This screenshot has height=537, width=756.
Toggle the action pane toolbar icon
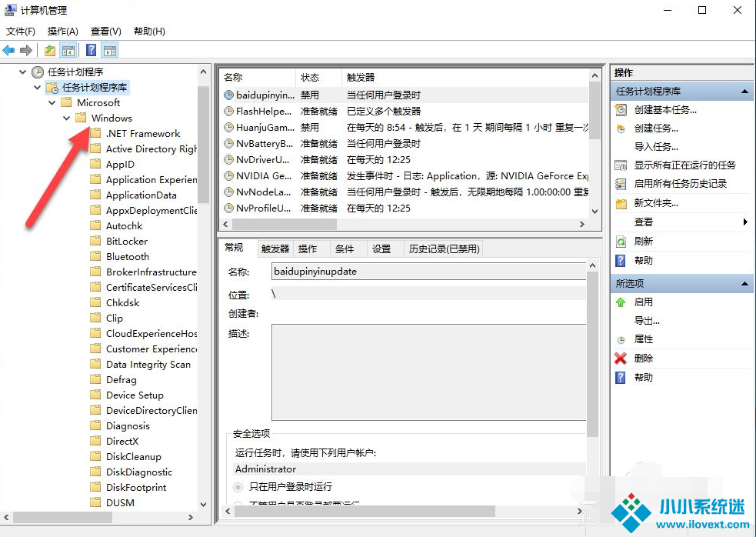(x=110, y=50)
